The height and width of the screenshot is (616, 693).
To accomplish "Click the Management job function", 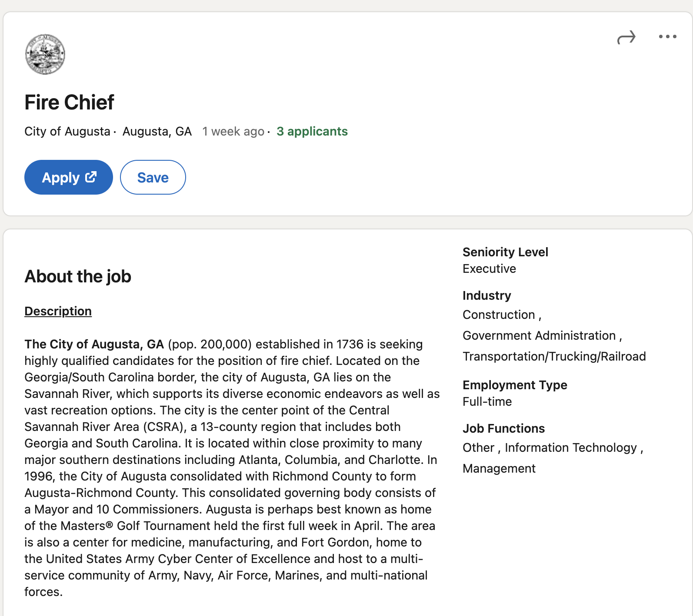I will tap(499, 468).
